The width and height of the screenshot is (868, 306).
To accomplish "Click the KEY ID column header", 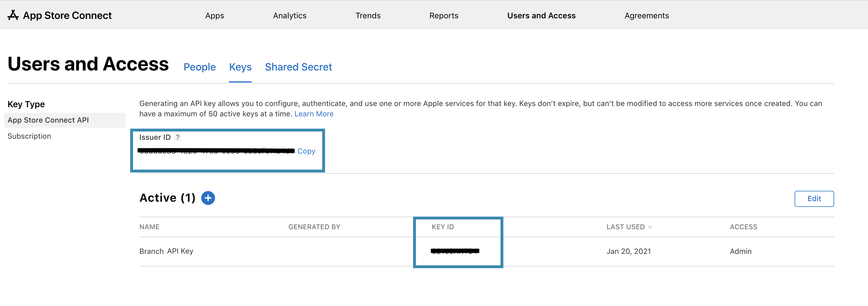I will [x=442, y=227].
